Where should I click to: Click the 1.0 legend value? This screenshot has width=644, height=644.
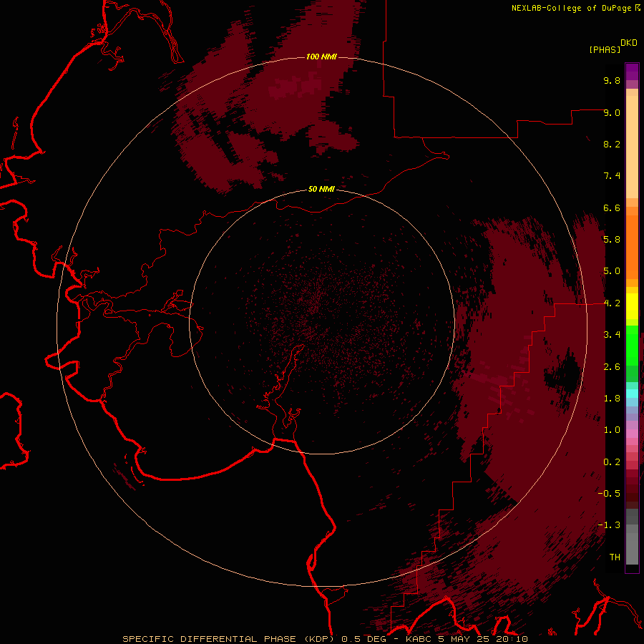pyautogui.click(x=612, y=430)
